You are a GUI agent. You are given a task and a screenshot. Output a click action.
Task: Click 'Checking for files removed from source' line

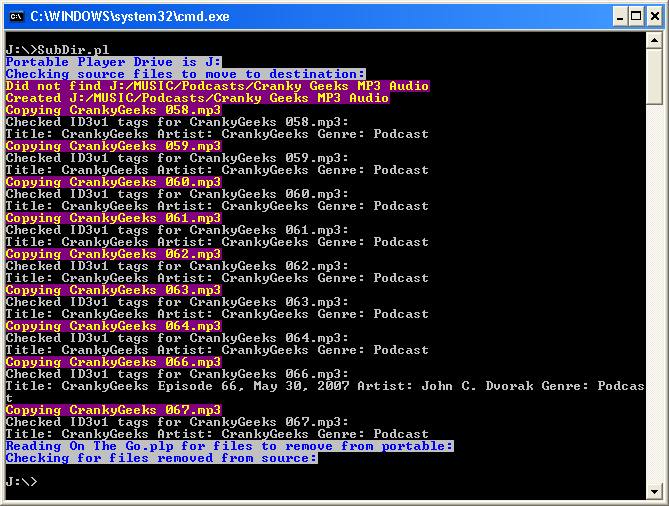tap(161, 458)
